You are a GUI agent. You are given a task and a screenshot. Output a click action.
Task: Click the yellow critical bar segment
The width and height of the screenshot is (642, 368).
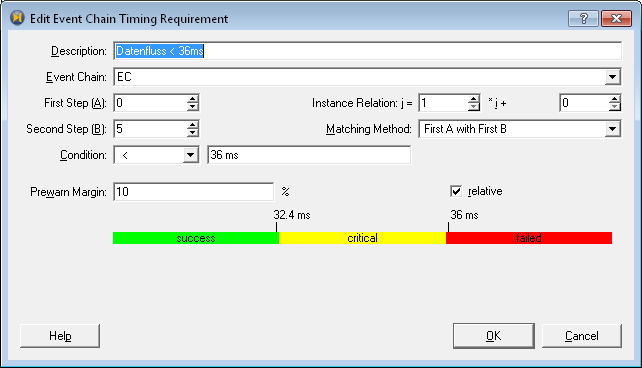tap(362, 238)
